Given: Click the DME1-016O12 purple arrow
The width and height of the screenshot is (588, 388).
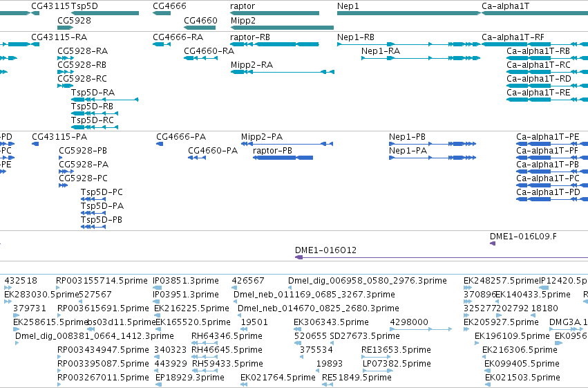Looking at the screenshot, I should (442, 257).
